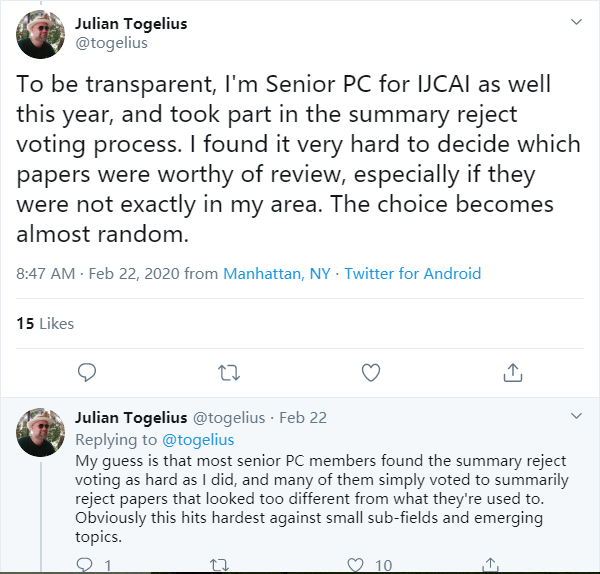Screen dimensions: 600x574
Task: Expand the reply tweet's chevron menu
Action: [575, 415]
